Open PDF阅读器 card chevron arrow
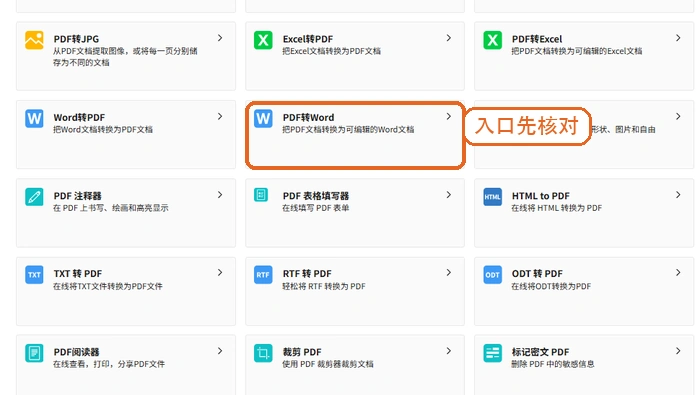 click(x=220, y=351)
